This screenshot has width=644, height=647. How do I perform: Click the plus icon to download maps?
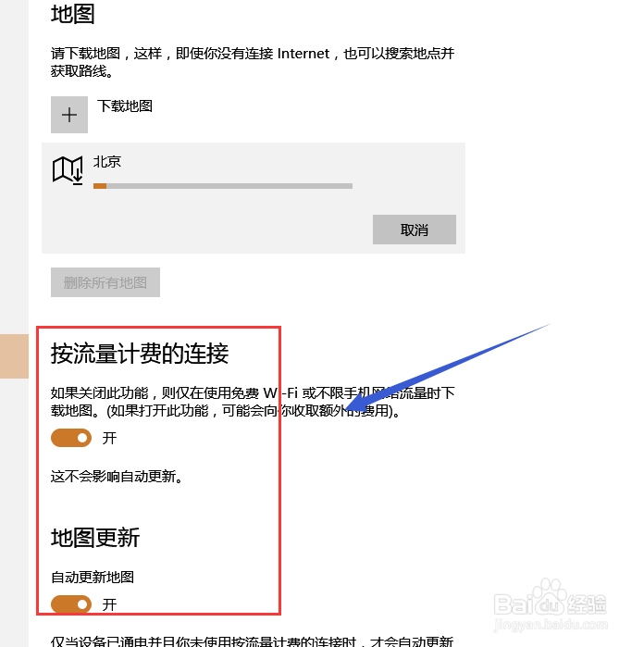(68, 115)
